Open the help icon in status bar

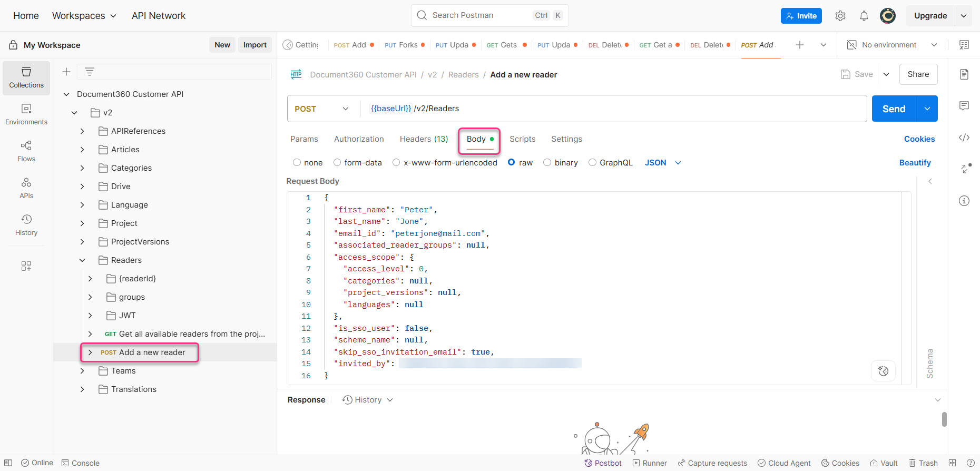[971, 463]
